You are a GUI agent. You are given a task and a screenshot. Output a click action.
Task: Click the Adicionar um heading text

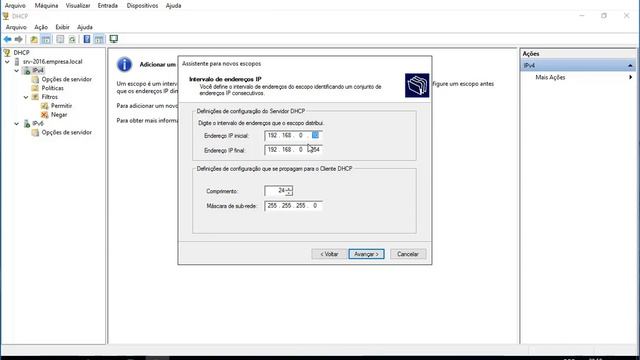[158, 64]
